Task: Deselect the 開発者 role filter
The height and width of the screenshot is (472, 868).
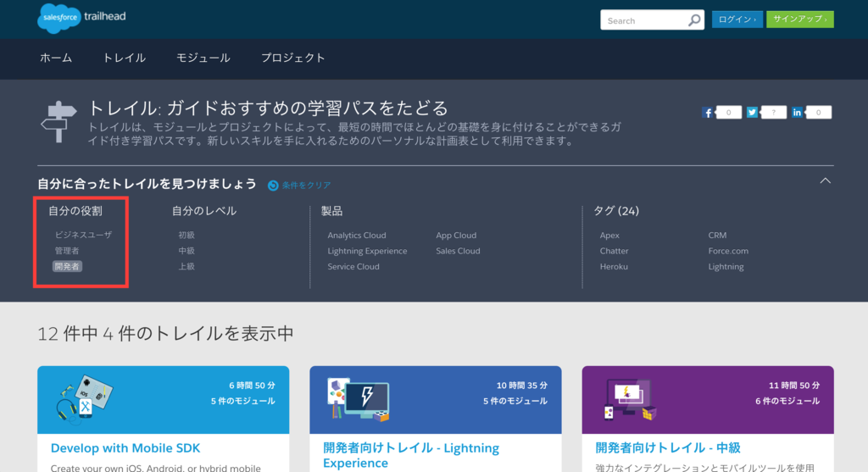Action: 67,266
